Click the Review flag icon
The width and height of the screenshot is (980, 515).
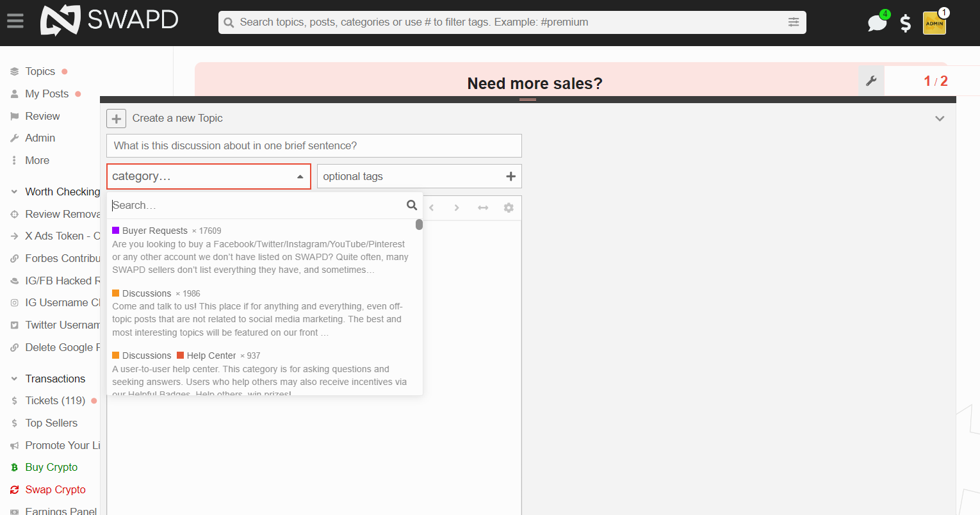[x=14, y=116]
